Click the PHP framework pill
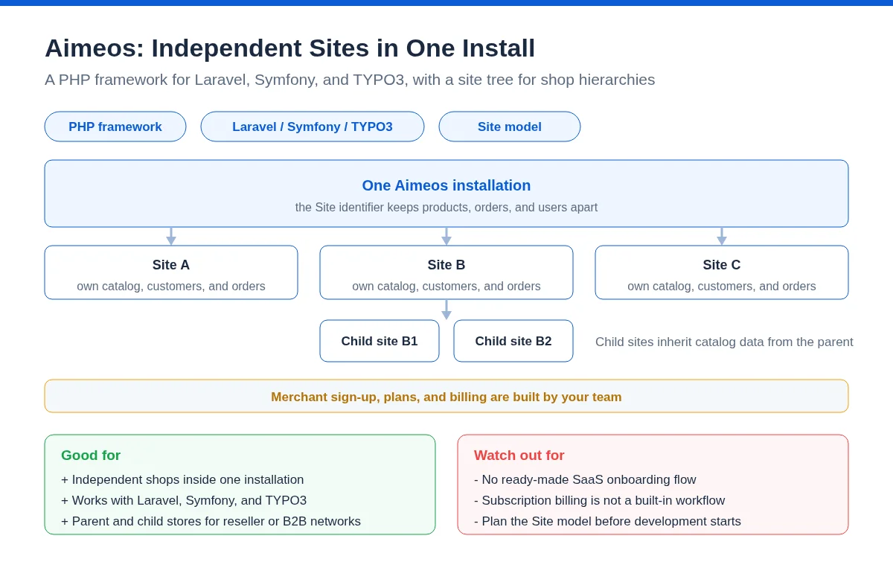 pyautogui.click(x=115, y=127)
